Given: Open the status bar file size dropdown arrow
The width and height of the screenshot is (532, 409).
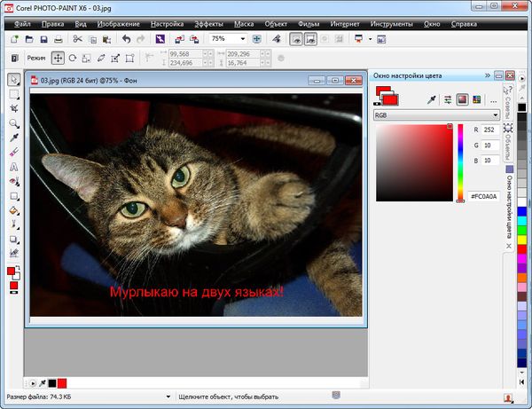Looking at the screenshot, I should coord(168,397).
